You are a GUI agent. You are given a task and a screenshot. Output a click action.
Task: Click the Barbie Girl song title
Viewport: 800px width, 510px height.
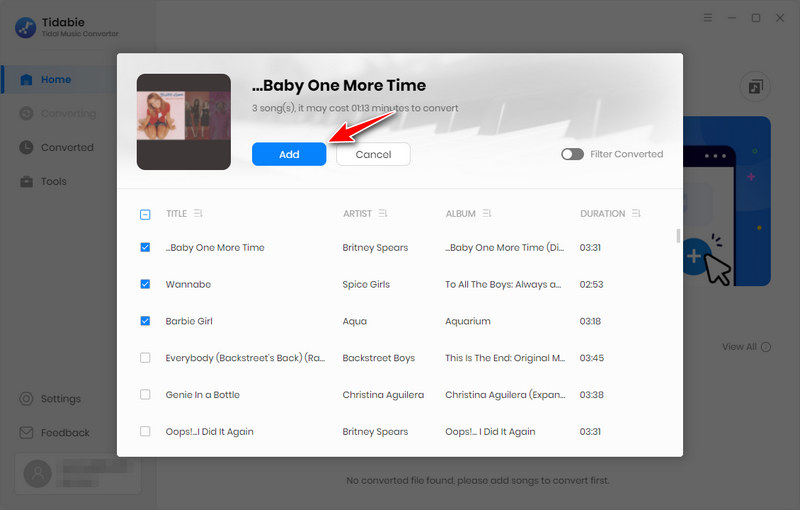189,321
